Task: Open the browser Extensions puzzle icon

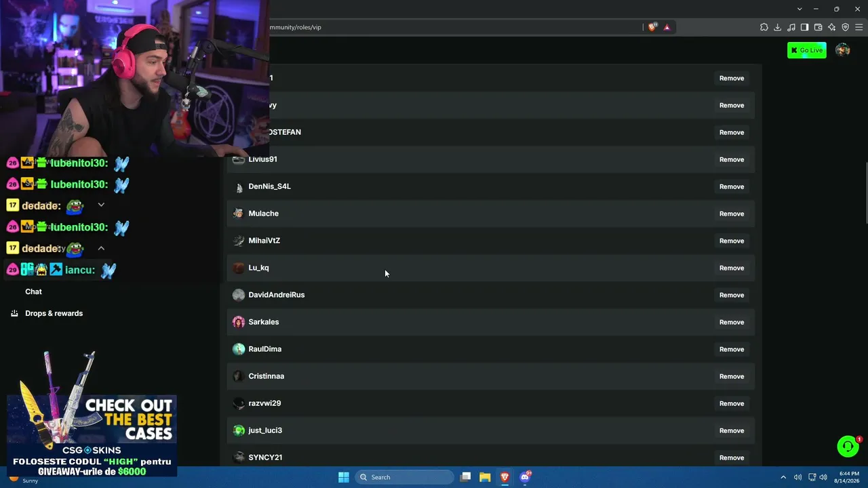Action: [764, 27]
